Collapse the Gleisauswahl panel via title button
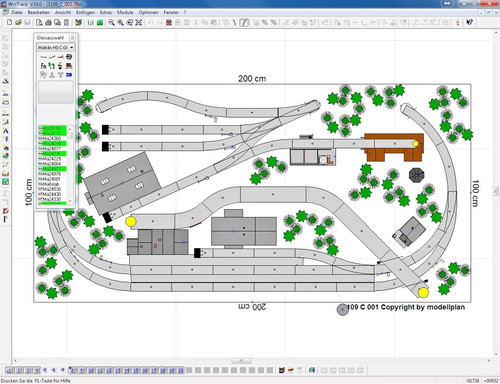This screenshot has width=500, height=384. tap(72, 38)
